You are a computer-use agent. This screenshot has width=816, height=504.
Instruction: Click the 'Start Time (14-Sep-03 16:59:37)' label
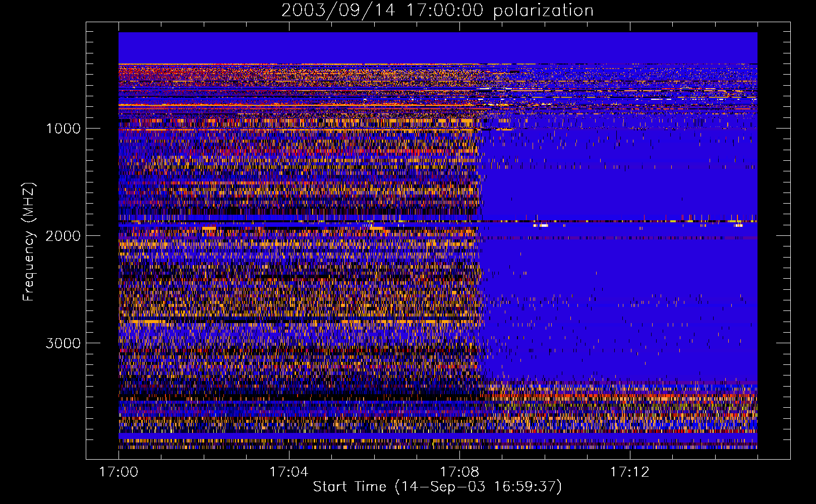(x=437, y=487)
